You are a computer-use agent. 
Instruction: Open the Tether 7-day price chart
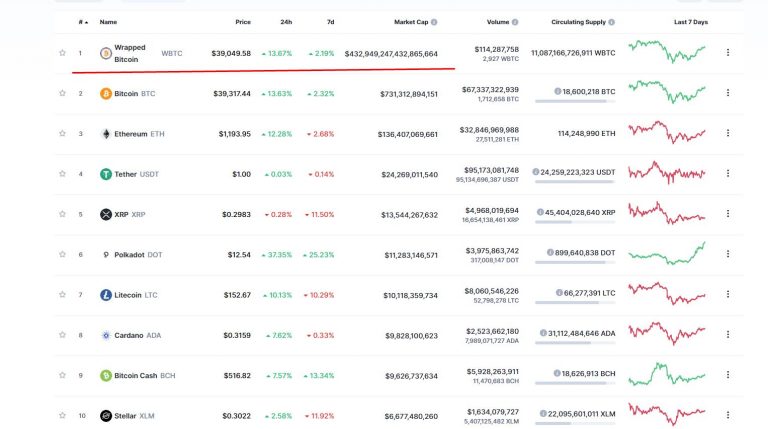[667, 173]
